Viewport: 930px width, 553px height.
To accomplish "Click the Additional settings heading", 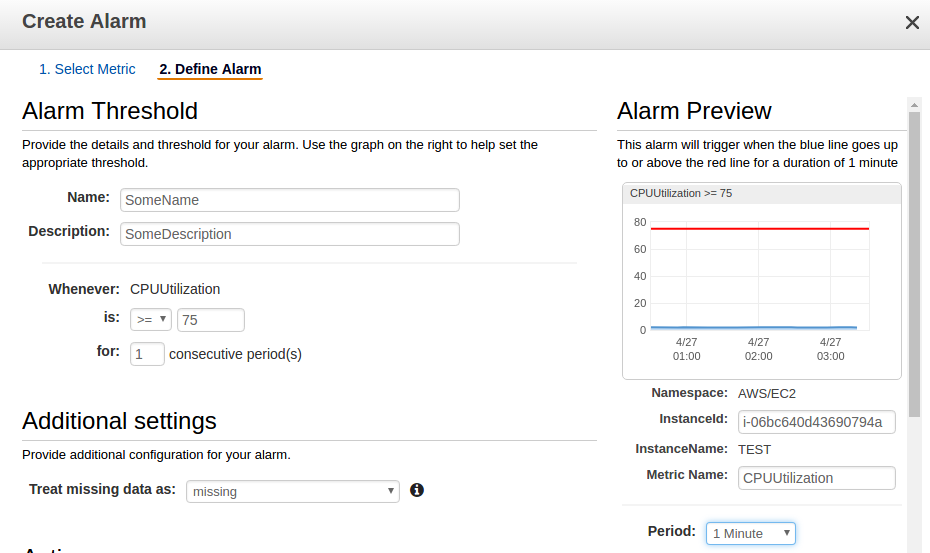I will pyautogui.click(x=119, y=420).
